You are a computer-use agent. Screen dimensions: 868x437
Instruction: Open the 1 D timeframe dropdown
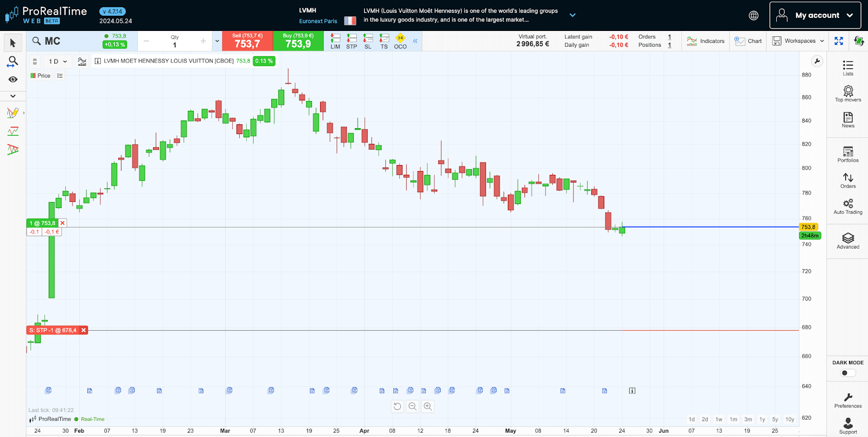[58, 61]
